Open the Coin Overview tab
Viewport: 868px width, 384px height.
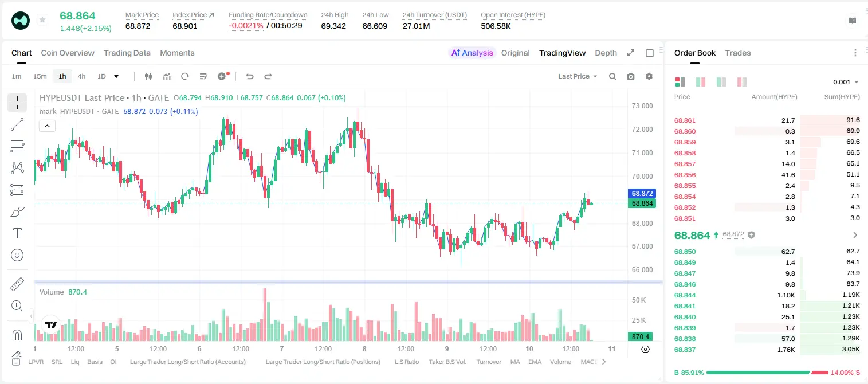pyautogui.click(x=68, y=53)
